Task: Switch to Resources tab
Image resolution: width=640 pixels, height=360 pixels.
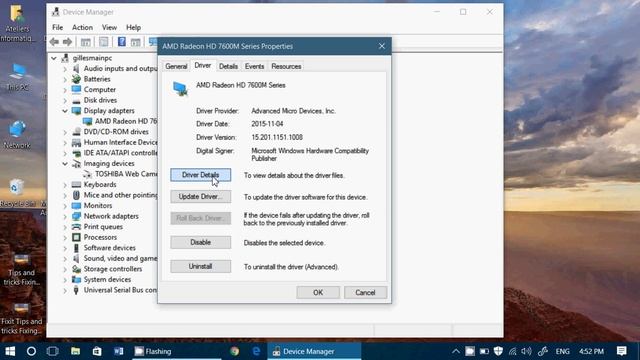Action: (286, 66)
